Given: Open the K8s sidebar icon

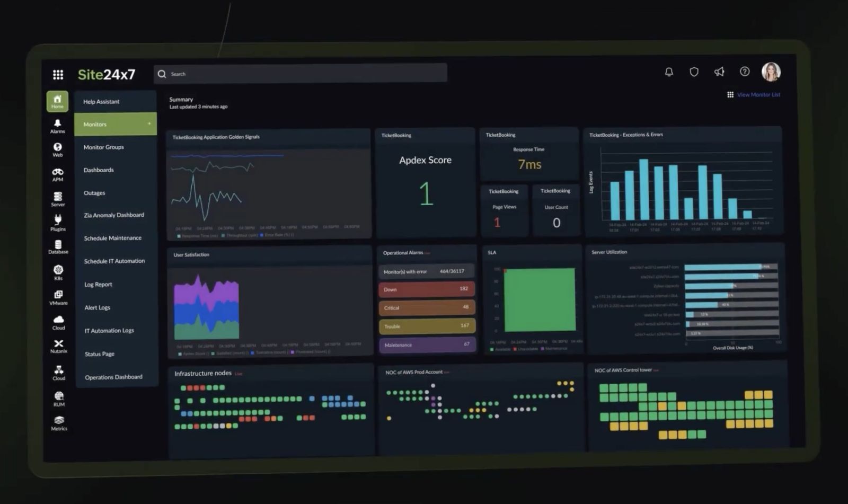Looking at the screenshot, I should tap(58, 272).
